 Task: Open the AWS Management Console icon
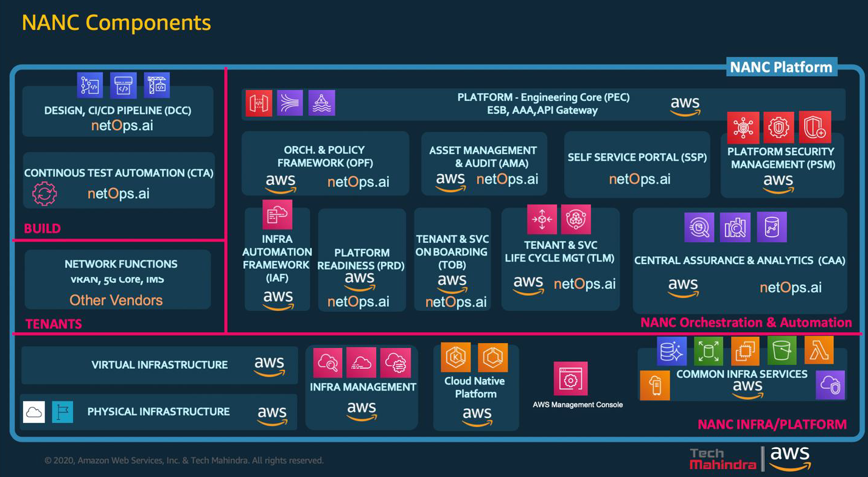(571, 378)
